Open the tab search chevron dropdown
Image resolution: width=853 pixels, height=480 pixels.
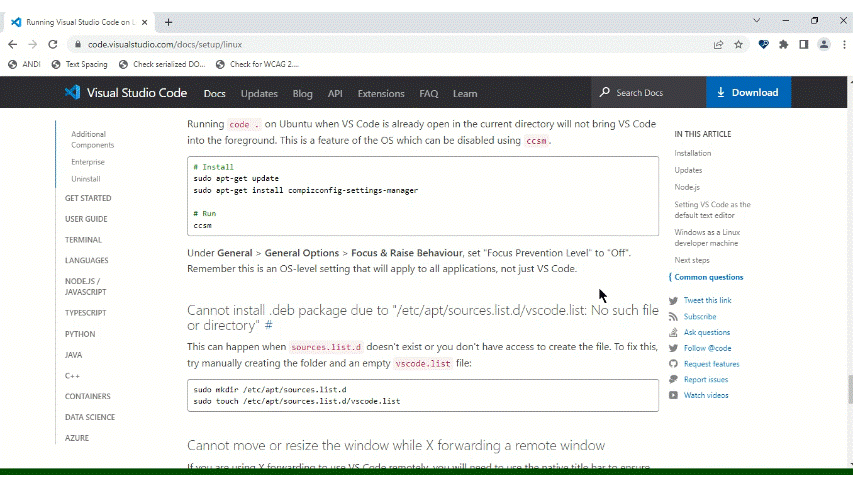[757, 21]
